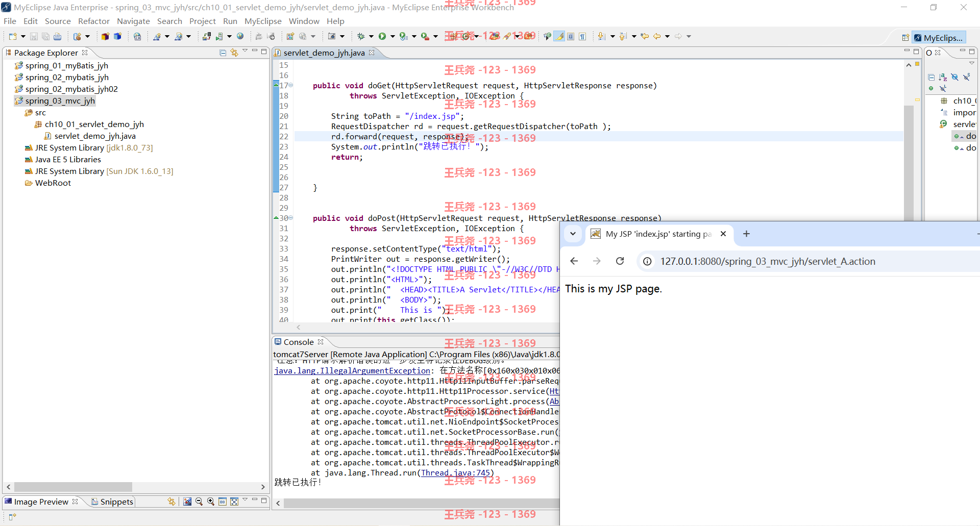Click console horizontal scrollbar thumb
This screenshot has width=980, height=526.
(x=422, y=503)
